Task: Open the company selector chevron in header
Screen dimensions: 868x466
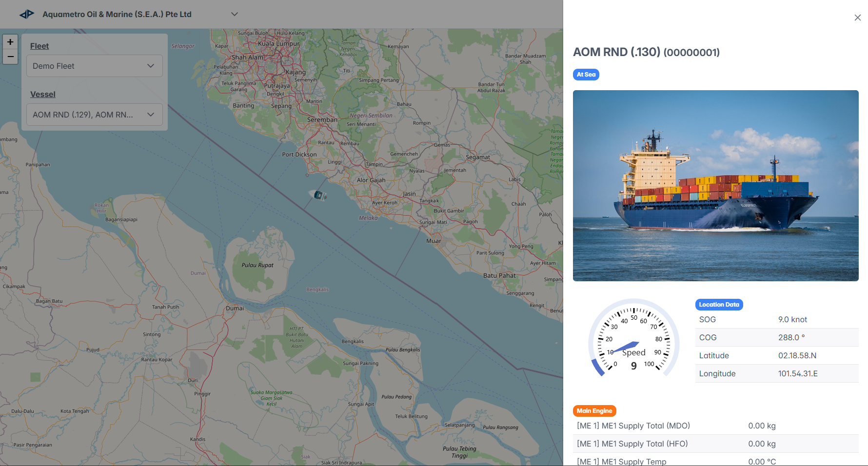Action: (x=234, y=14)
